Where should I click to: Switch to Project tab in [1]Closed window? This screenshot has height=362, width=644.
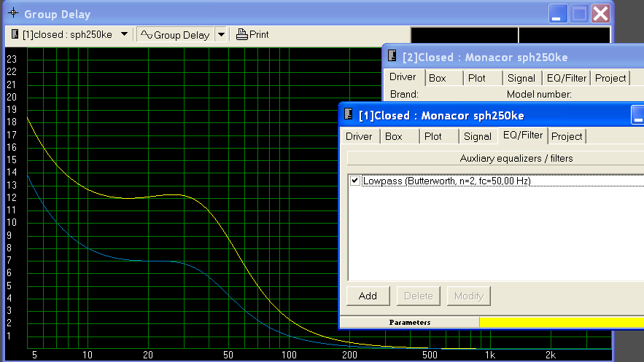point(567,136)
